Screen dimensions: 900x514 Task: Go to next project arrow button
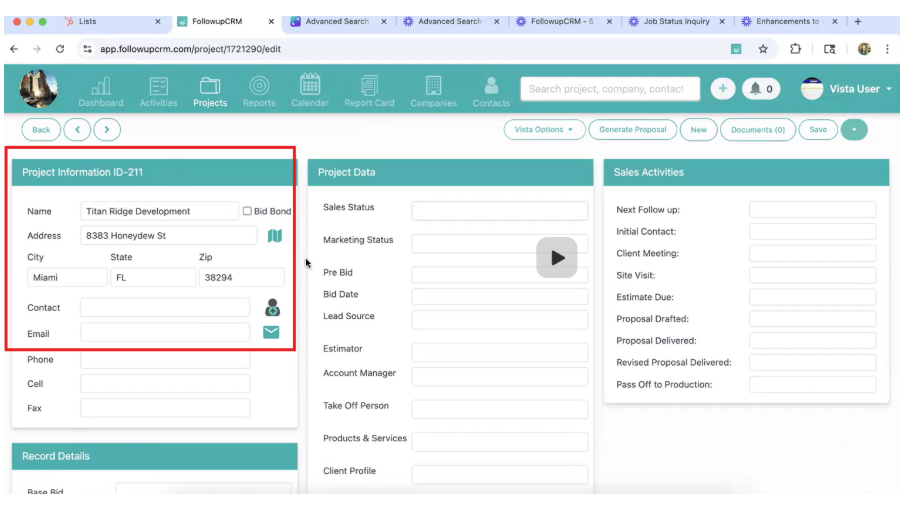107,130
